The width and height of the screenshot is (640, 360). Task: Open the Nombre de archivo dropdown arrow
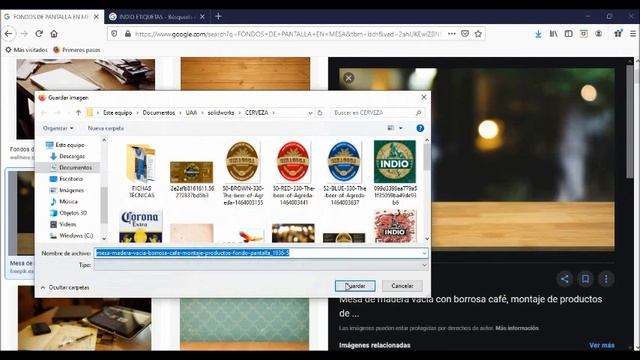pos(424,253)
